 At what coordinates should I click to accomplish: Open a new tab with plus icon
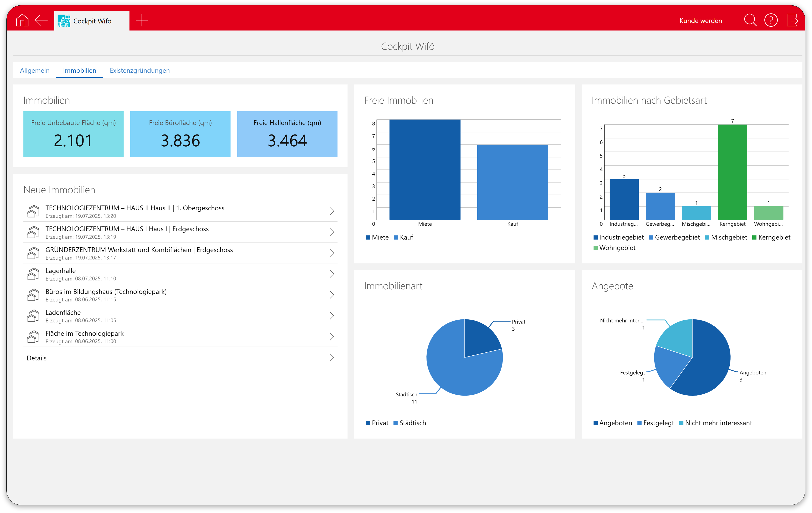pyautogui.click(x=142, y=21)
